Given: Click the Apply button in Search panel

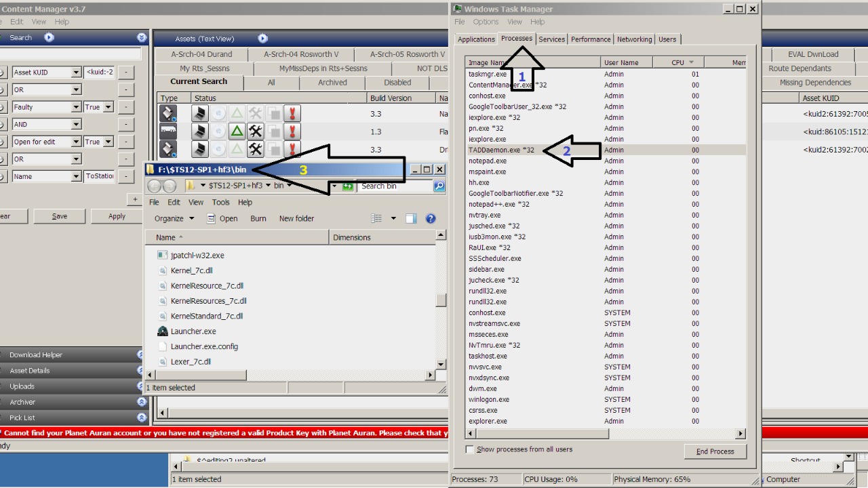Looking at the screenshot, I should click(x=117, y=216).
